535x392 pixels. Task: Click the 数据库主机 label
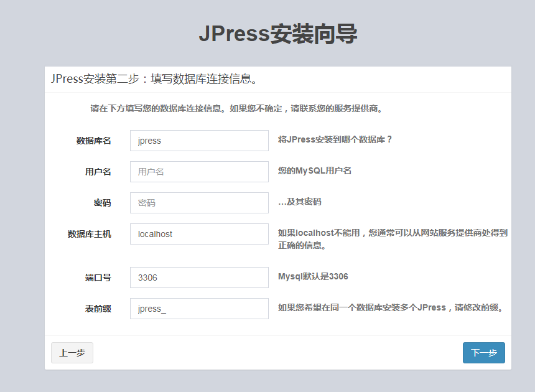tap(89, 234)
